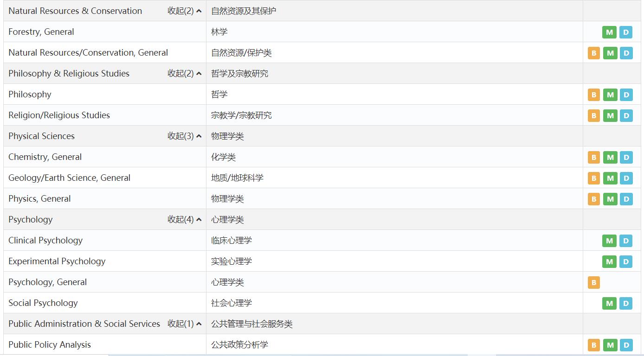Click B badge for Public Policy Analysis

pos(594,345)
